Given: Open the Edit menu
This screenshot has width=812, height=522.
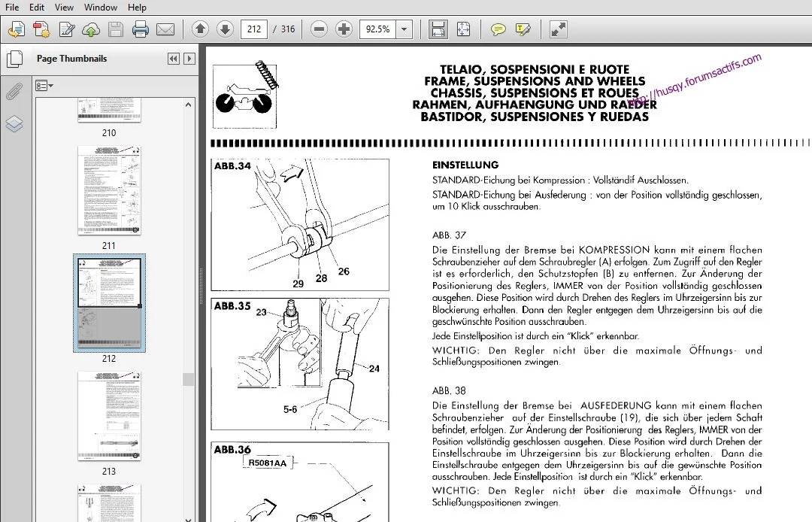Looking at the screenshot, I should (x=37, y=8).
